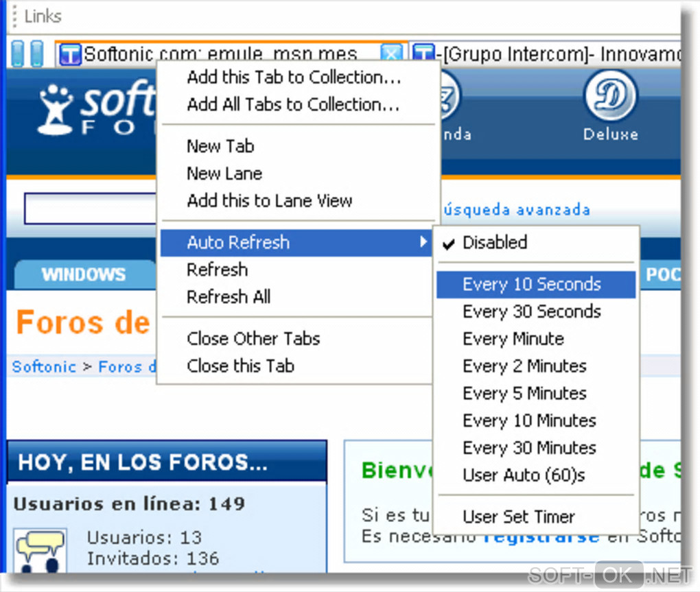Screen dimensions: 700x592
Task: Click the second blue lane bar icon
Action: click(x=37, y=54)
